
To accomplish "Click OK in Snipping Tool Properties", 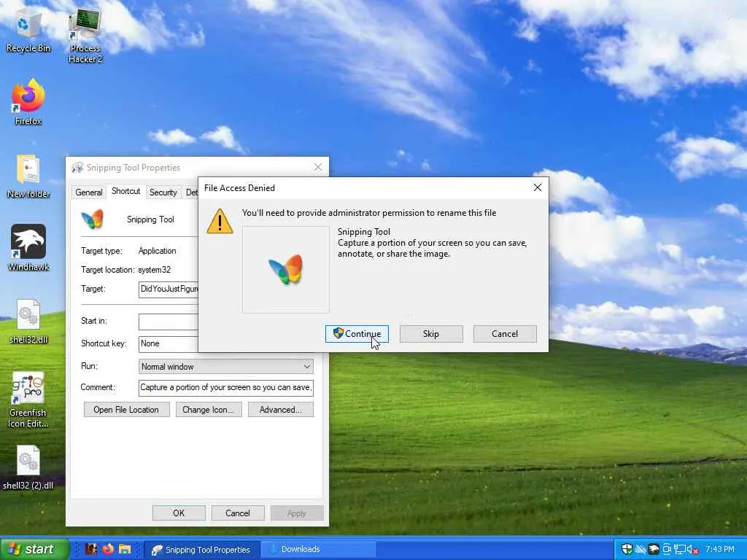I will click(x=179, y=513).
